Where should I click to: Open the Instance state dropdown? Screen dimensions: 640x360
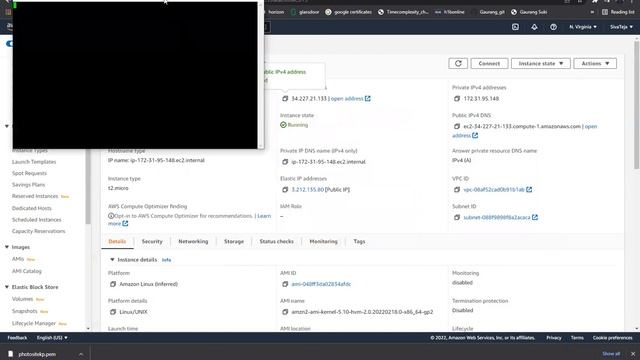pos(541,64)
